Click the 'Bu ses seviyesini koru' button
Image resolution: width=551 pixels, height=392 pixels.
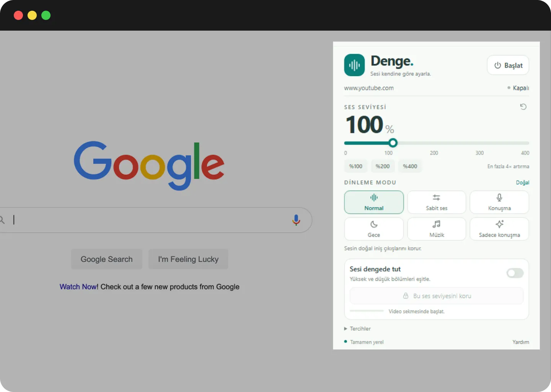(x=437, y=296)
